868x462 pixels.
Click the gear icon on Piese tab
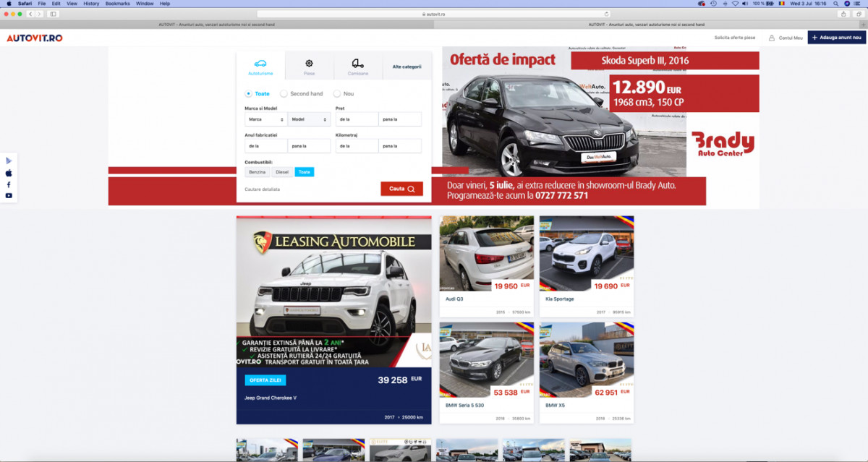310,64
